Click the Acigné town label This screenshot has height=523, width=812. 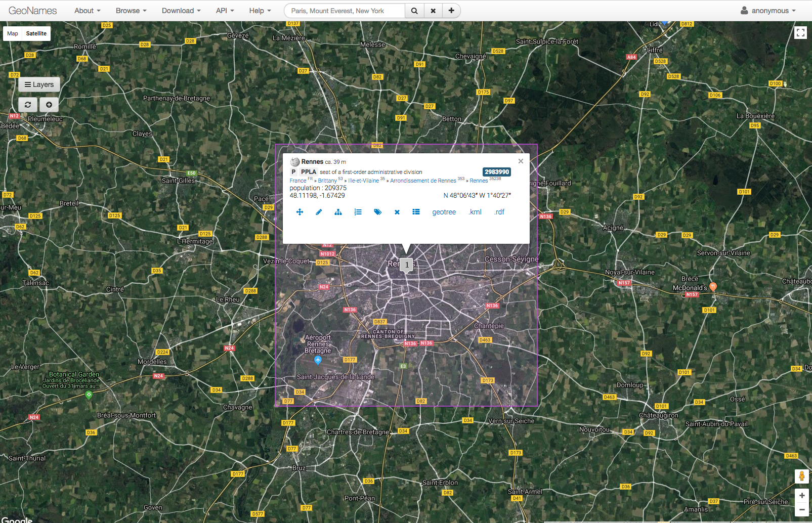point(613,228)
